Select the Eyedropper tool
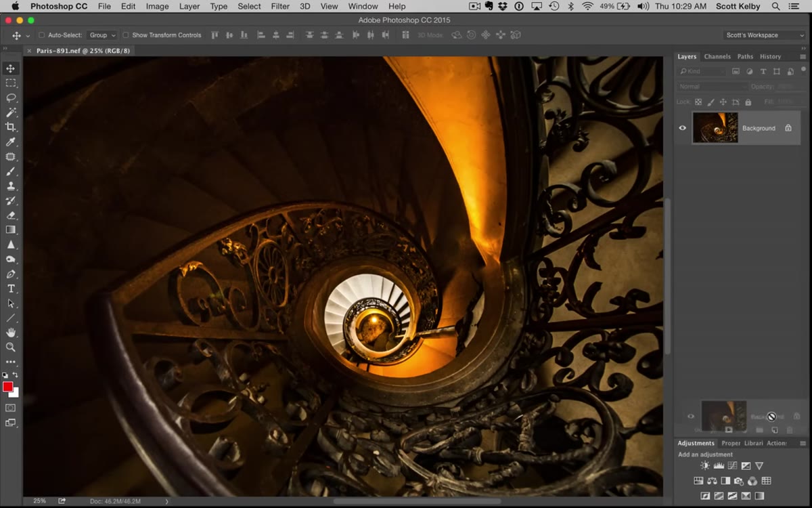This screenshot has width=812, height=508. tap(10, 142)
